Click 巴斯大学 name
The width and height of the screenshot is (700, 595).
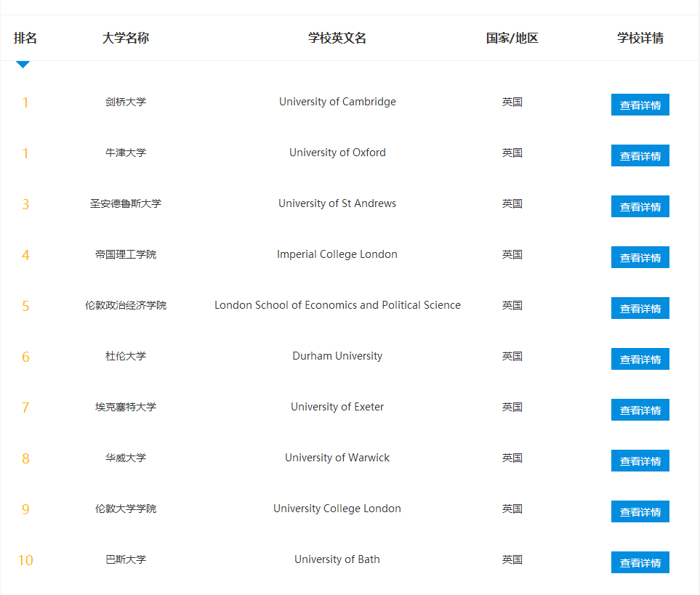[x=126, y=559]
